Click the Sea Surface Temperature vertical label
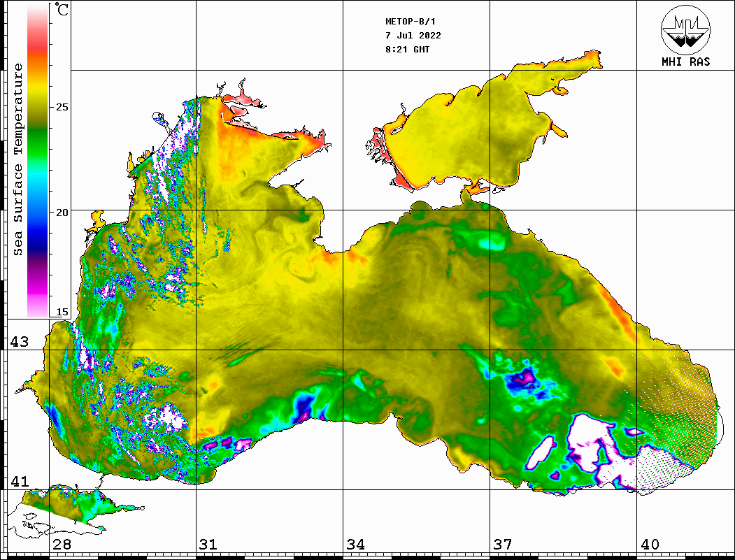 (x=17, y=160)
